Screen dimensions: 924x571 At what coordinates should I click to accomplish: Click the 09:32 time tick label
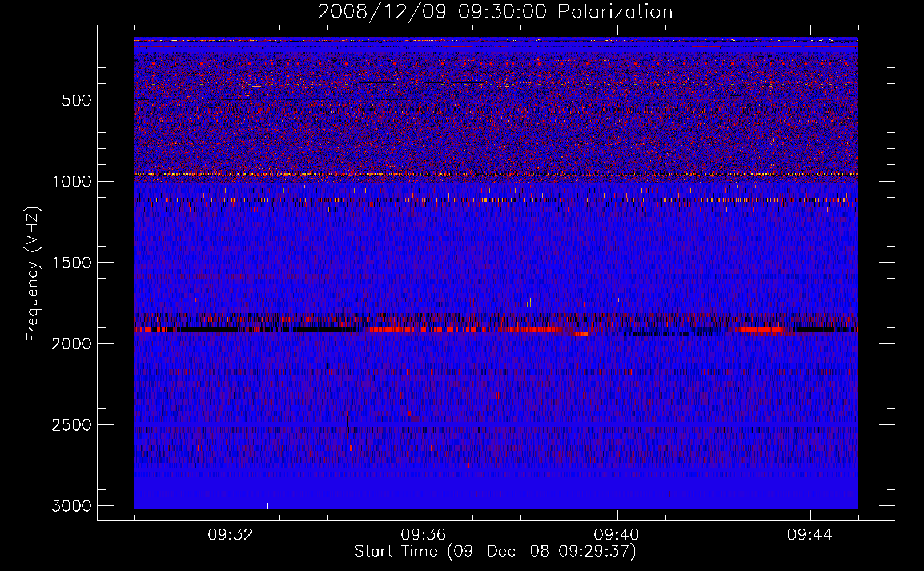pos(231,535)
